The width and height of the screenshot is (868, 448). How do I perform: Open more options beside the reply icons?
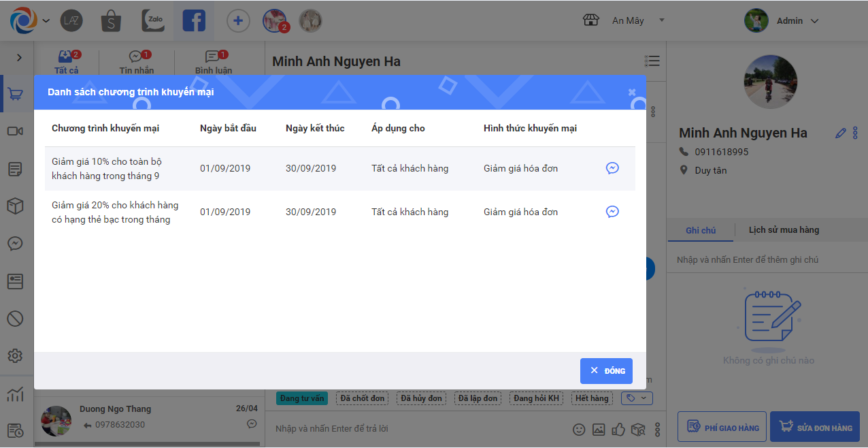tap(657, 430)
